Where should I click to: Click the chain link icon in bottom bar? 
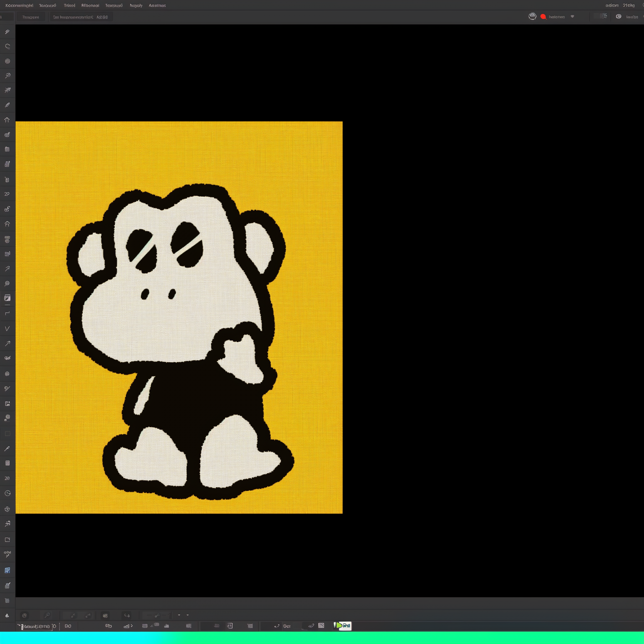[x=311, y=626]
